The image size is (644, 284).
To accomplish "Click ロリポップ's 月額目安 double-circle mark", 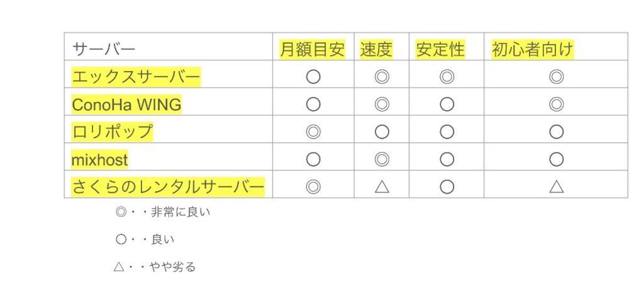I will [x=313, y=132].
